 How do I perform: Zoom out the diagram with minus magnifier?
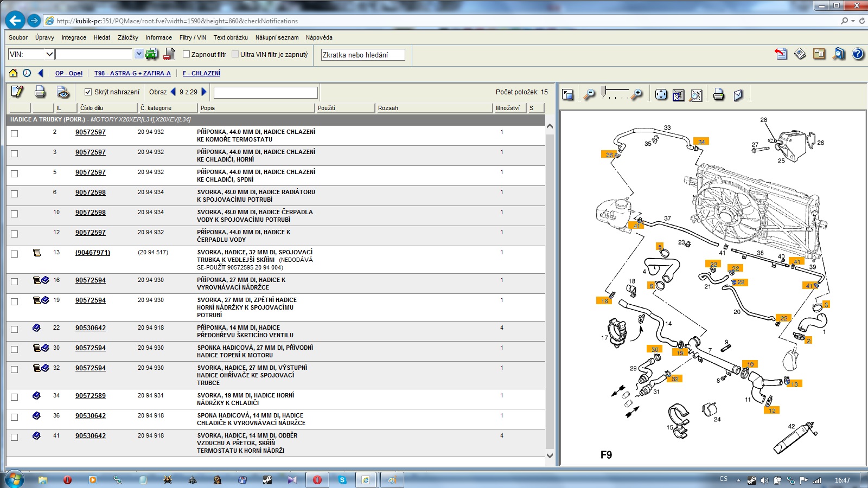[589, 94]
